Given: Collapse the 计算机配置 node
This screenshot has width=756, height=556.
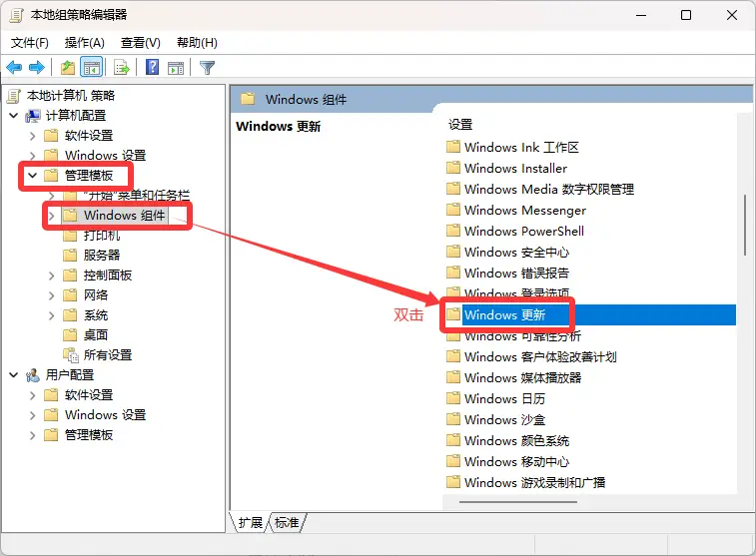Looking at the screenshot, I should point(14,116).
